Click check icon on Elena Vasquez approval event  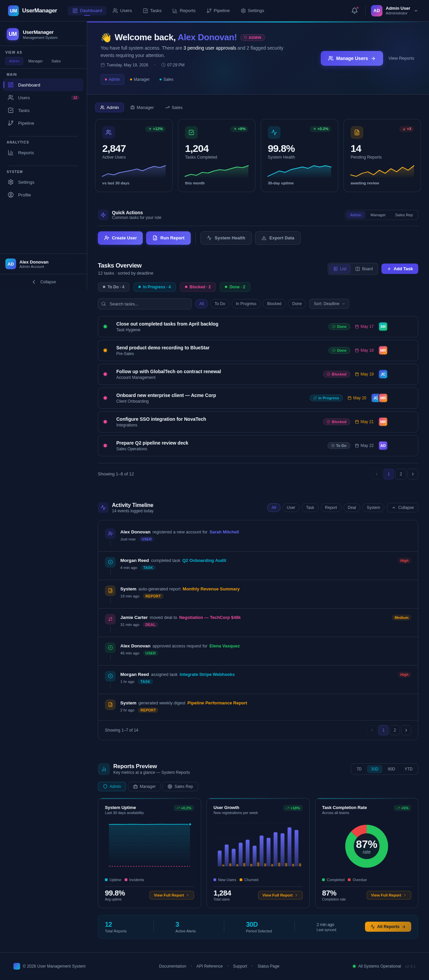coord(110,647)
